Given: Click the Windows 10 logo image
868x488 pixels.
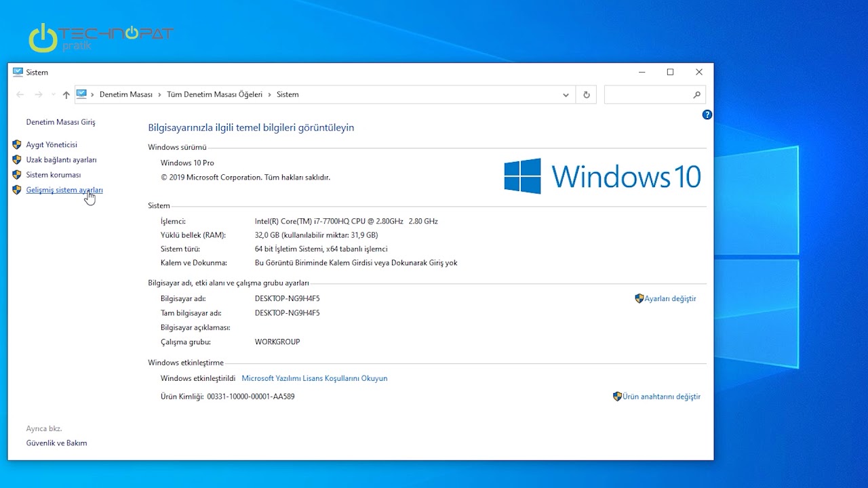Looking at the screenshot, I should pyautogui.click(x=602, y=176).
